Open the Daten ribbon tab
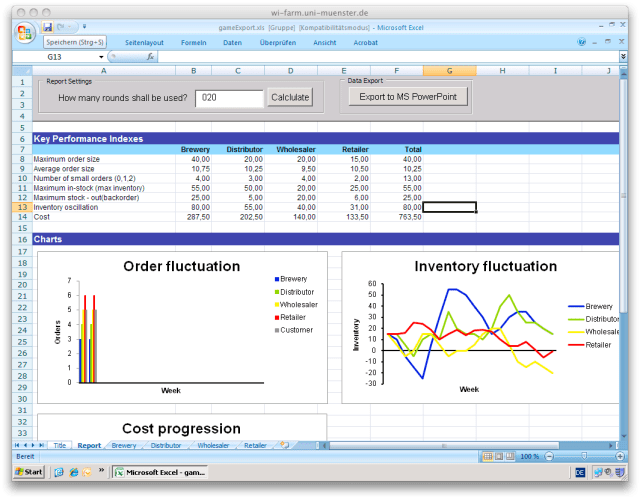 coord(232,42)
